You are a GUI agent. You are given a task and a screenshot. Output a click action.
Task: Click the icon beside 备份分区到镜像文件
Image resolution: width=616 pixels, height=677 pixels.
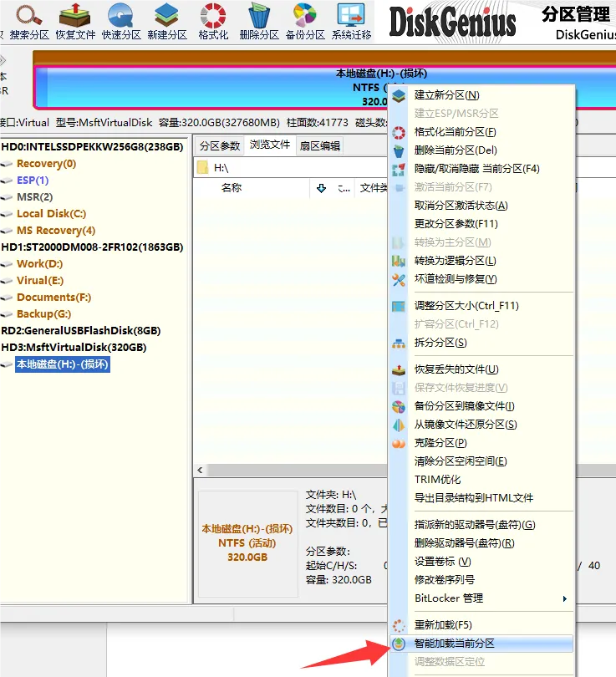pos(399,406)
